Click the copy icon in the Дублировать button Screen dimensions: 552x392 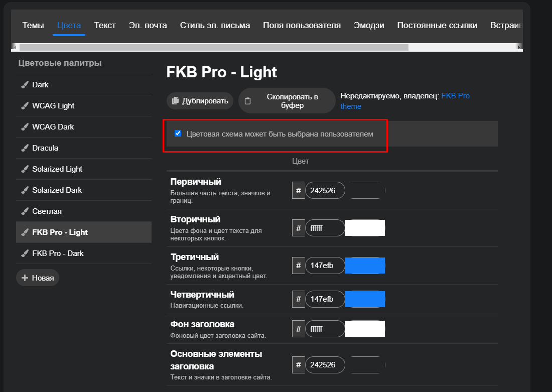(175, 101)
